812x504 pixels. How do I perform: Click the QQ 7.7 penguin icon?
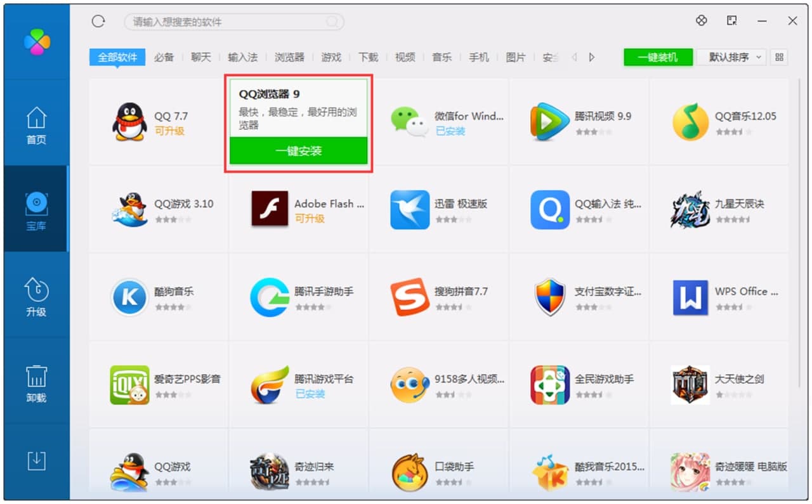tap(129, 122)
